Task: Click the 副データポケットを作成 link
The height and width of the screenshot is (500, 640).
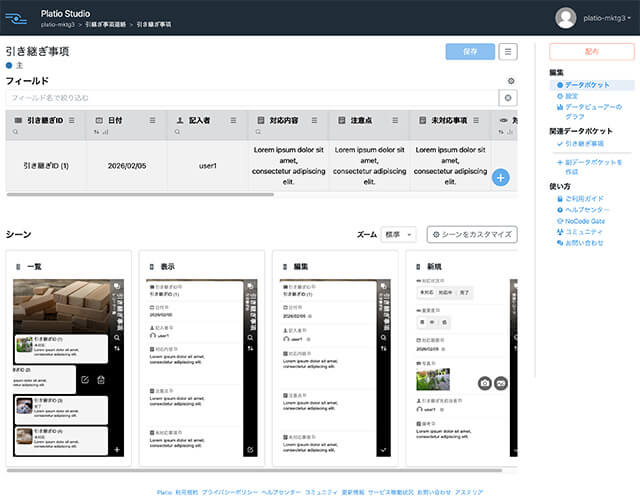Action: 588,167
